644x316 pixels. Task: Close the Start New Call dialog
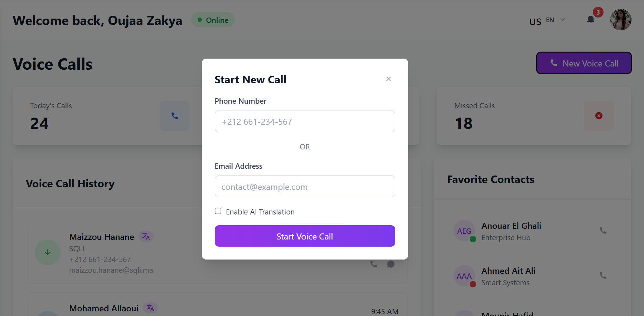click(388, 79)
